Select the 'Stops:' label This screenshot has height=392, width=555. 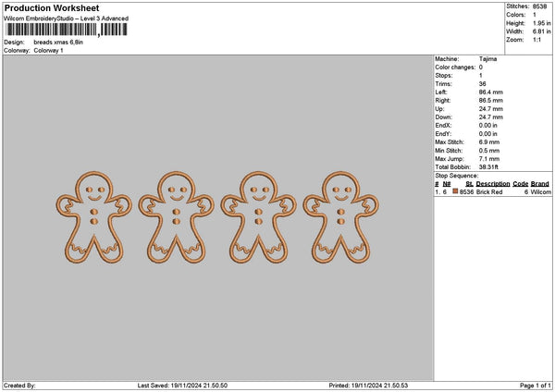pos(443,76)
